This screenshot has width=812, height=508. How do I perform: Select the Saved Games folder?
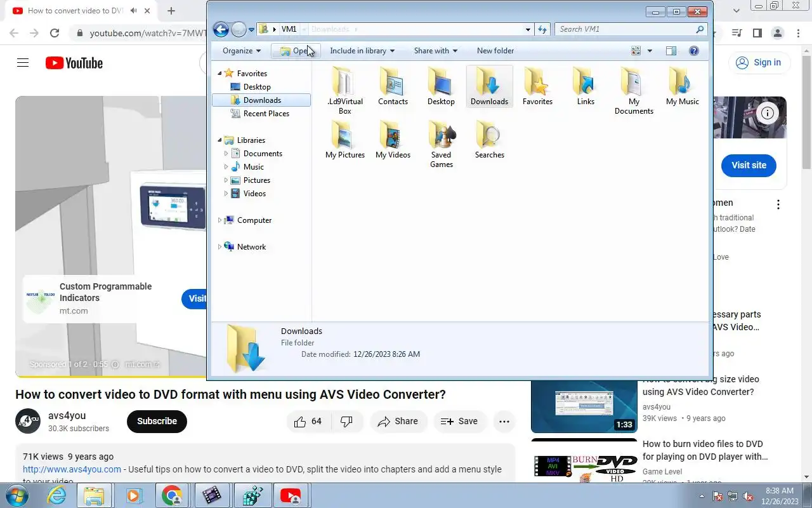coord(441,144)
